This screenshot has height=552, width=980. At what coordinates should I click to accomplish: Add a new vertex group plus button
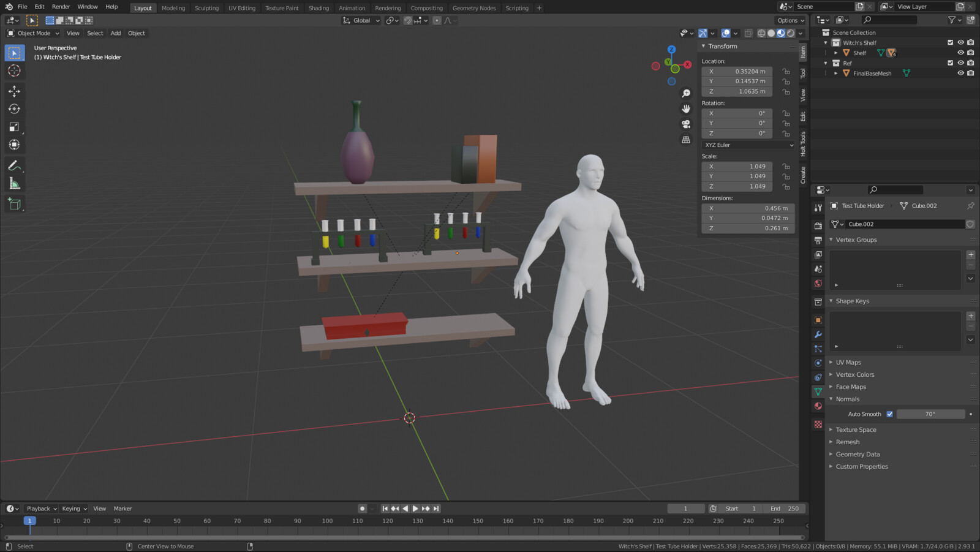point(971,255)
